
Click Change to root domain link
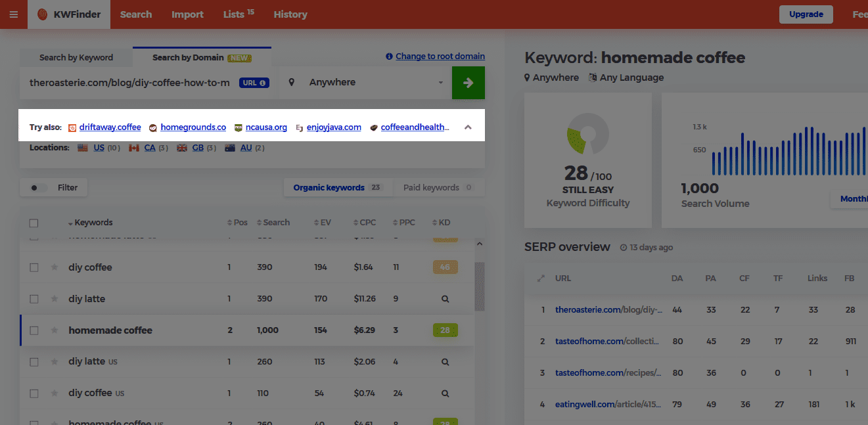440,56
